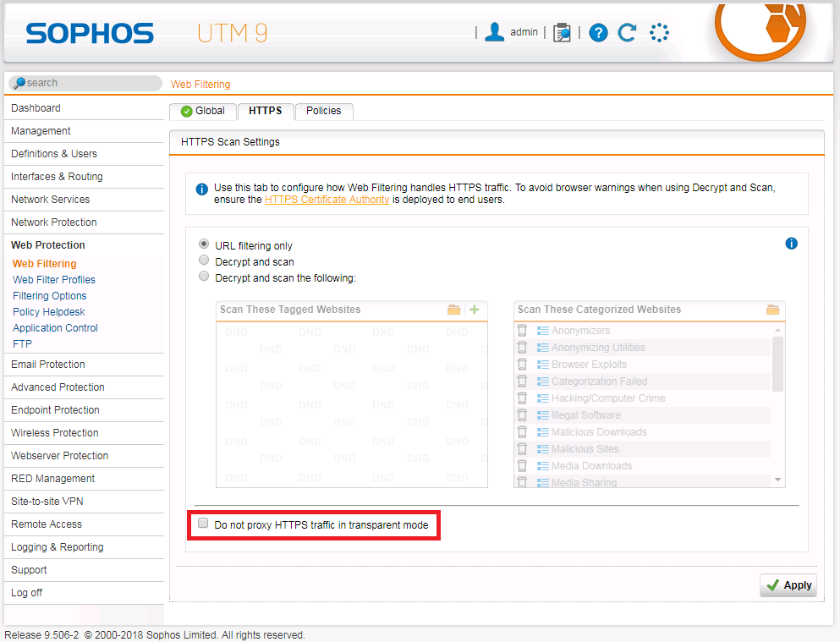Click the categorized list scroll down arrow
840x642 pixels.
coord(778,480)
